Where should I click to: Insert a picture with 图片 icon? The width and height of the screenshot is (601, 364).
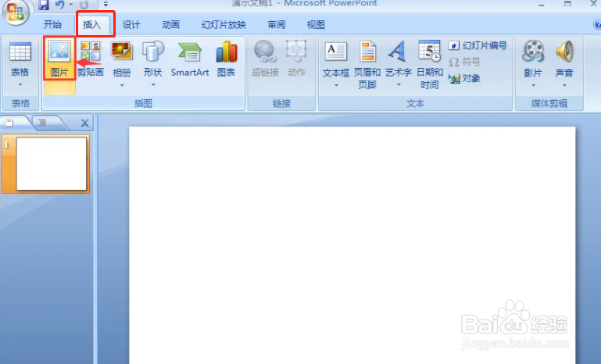pyautogui.click(x=59, y=59)
